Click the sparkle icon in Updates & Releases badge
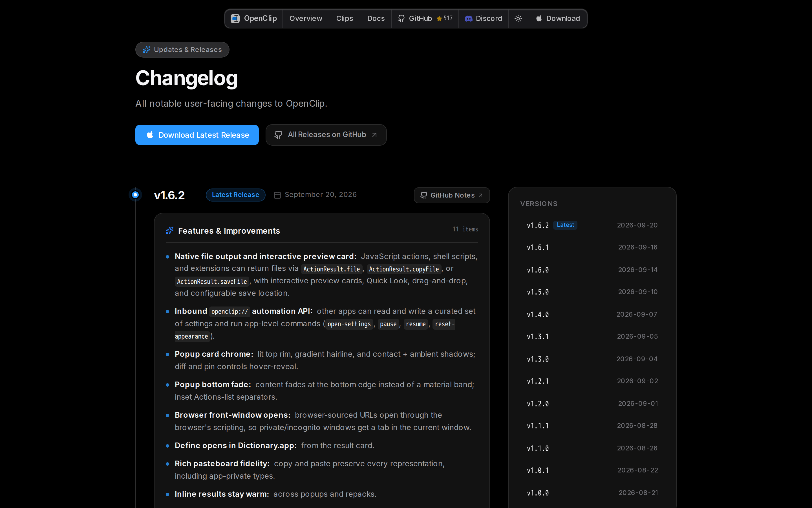 pos(146,50)
